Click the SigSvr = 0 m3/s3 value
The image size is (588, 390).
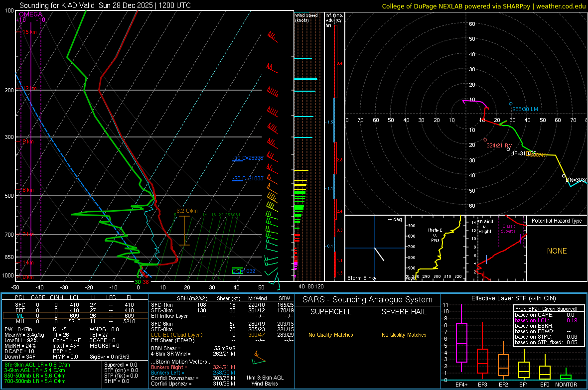click(110, 357)
